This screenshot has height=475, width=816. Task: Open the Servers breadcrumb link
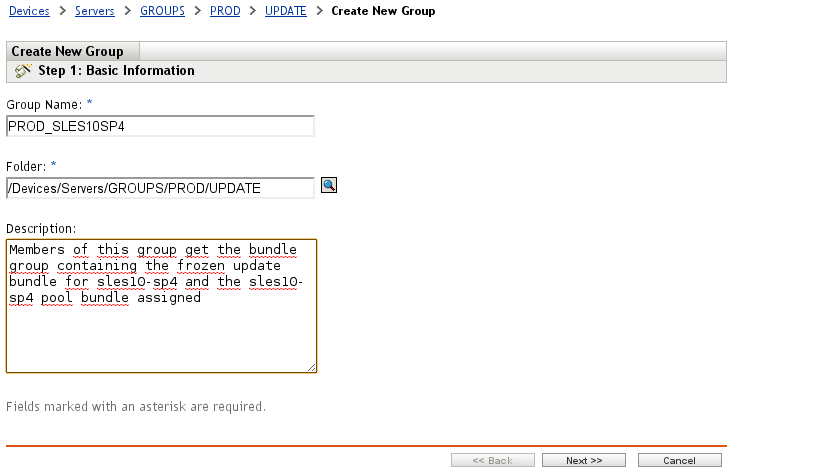pos(95,11)
